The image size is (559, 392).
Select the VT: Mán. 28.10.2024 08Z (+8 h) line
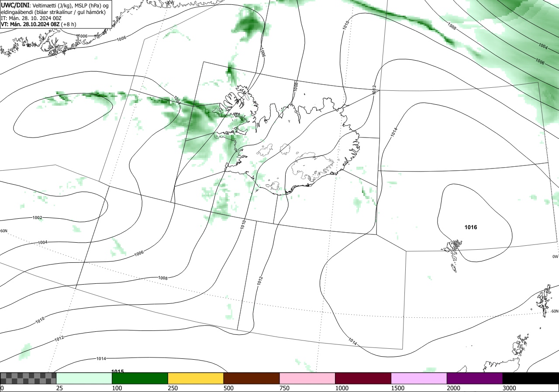coord(38,24)
